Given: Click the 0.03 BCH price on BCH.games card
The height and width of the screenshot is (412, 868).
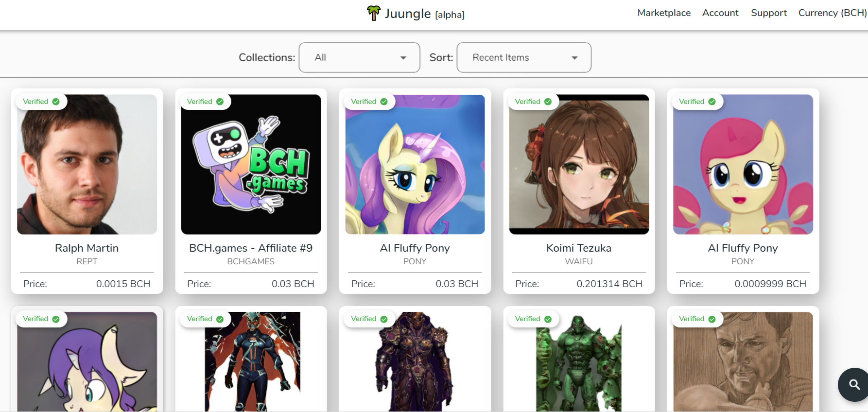Looking at the screenshot, I should click(x=293, y=284).
